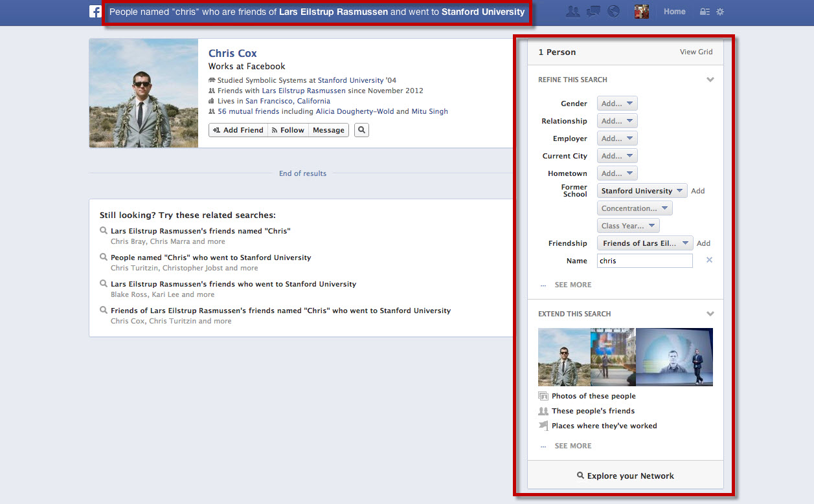Open the Stanford University school dropdown

[642, 191]
